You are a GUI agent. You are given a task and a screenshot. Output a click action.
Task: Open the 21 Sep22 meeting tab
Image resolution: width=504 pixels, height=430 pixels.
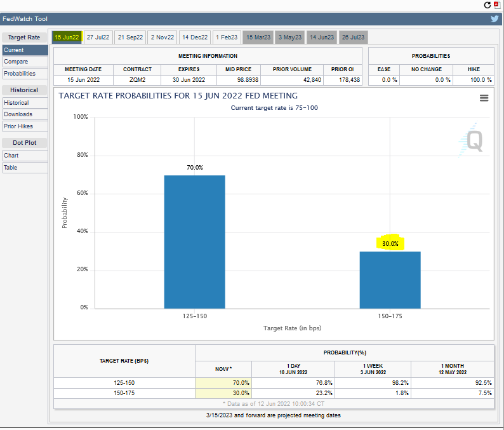(130, 37)
